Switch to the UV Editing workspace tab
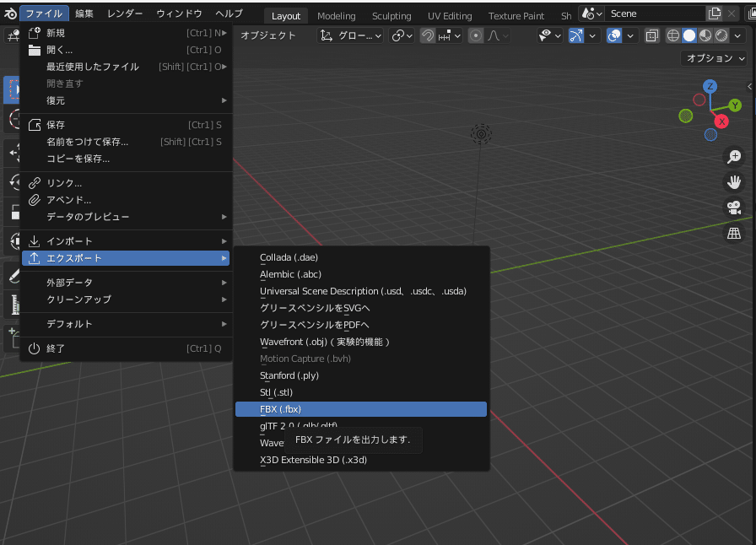The height and width of the screenshot is (545, 756). (450, 16)
